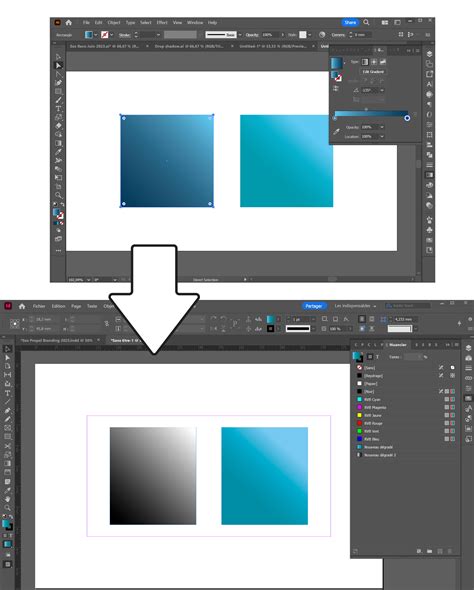474x590 pixels.
Task: Click Opacity label in Illustrator control bar
Action: coord(252,35)
